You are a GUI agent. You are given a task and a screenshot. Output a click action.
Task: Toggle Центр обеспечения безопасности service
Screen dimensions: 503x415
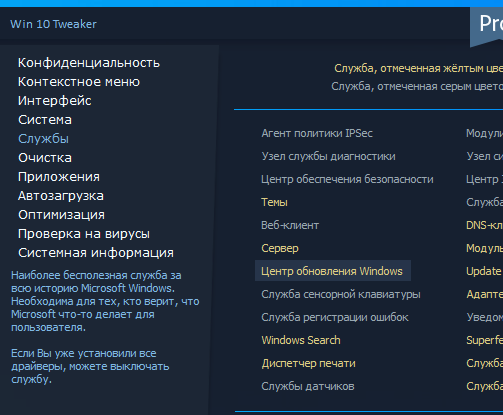point(347,179)
